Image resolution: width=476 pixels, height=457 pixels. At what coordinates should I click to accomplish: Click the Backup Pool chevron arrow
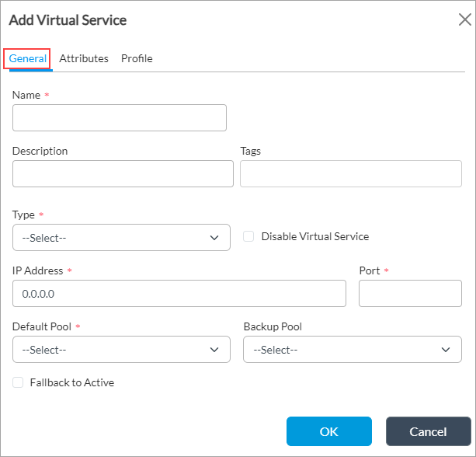pos(446,350)
